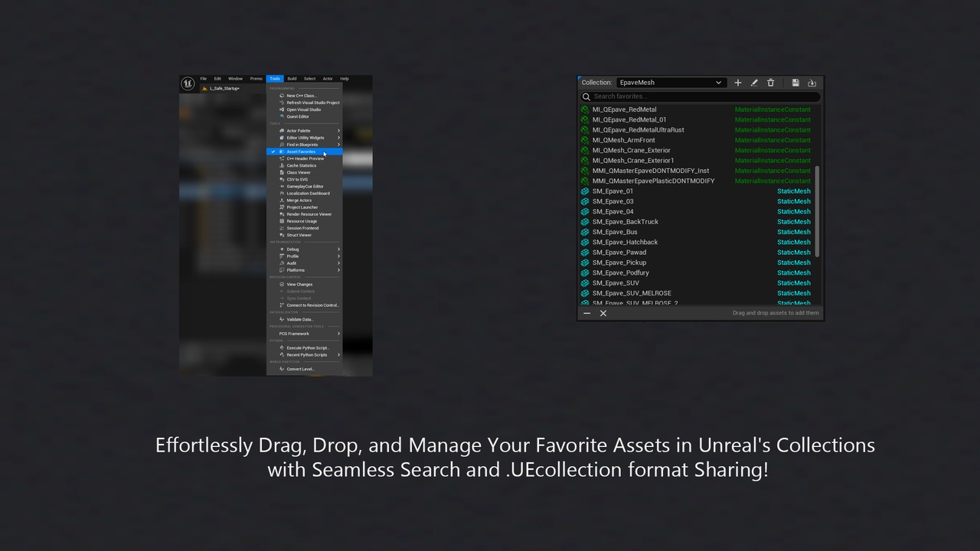980x551 pixels.
Task: Click the import collection icon
Action: click(812, 83)
